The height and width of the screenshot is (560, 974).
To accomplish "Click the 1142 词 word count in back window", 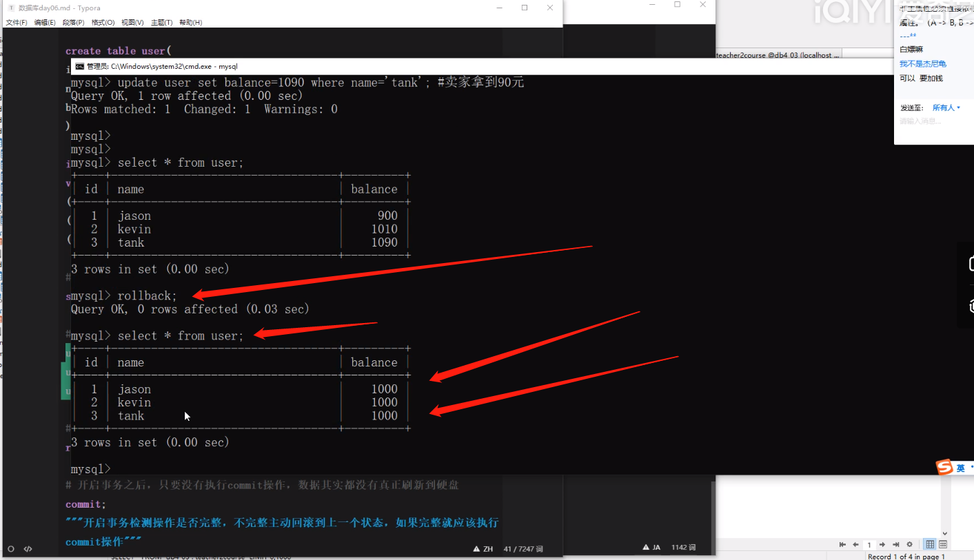I will (x=684, y=548).
